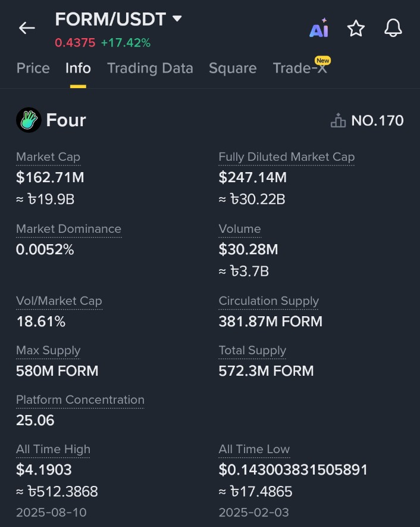
Task: Open the Trading Data tab
Action: [150, 68]
